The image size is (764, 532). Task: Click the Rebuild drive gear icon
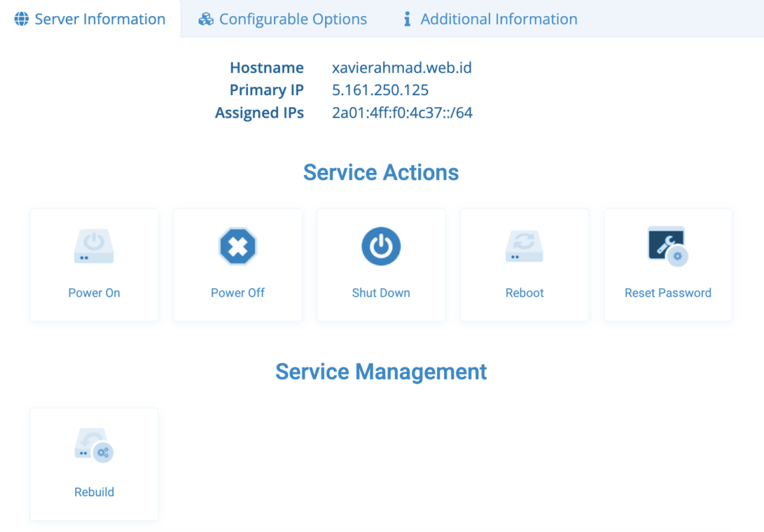pos(94,446)
